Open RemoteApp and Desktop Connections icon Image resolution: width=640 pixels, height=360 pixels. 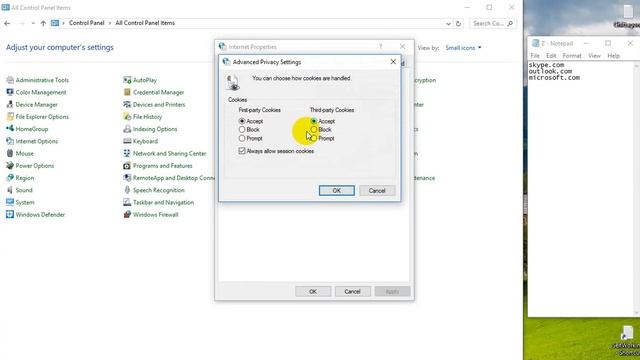(127, 178)
